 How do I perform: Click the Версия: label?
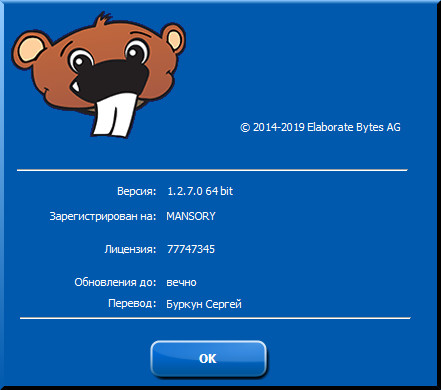tap(137, 191)
